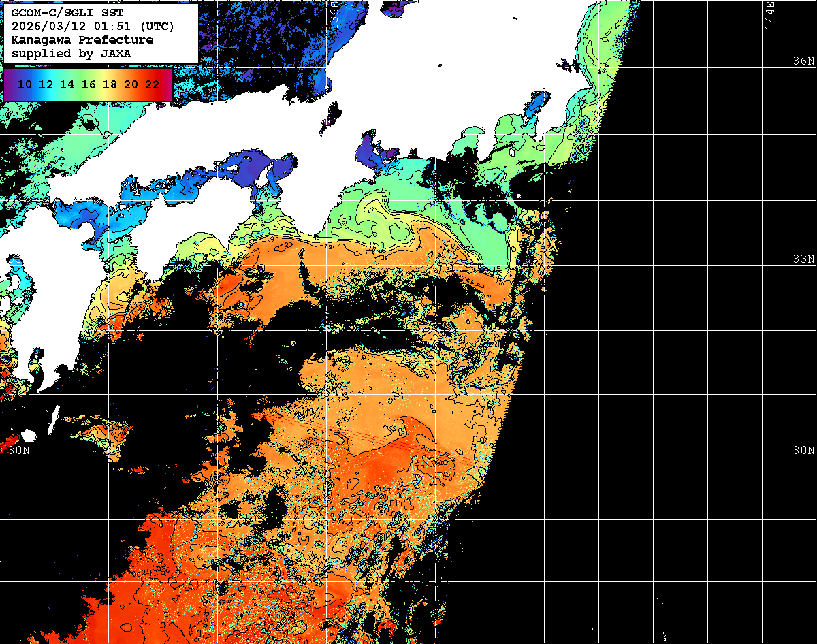Click the 10 value on the color legend

point(25,85)
